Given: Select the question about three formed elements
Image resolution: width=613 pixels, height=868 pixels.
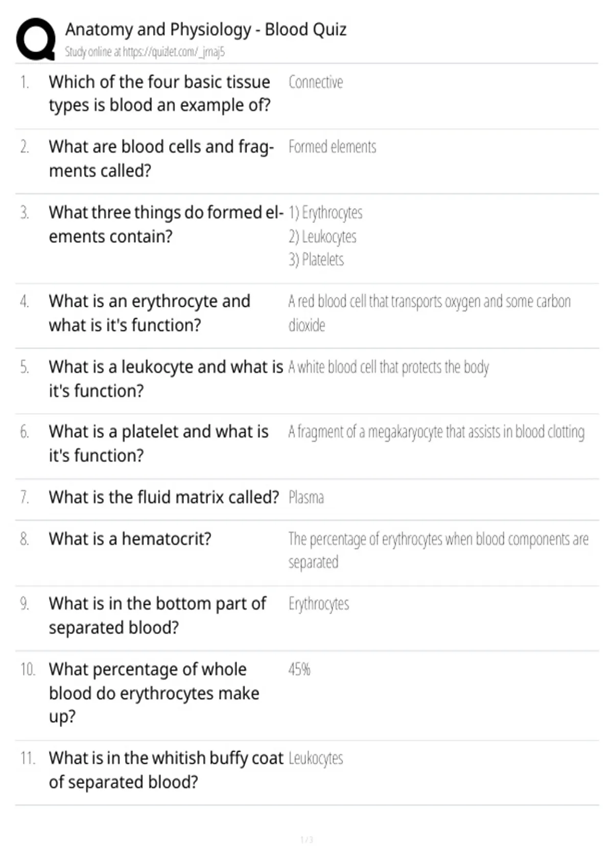Looking at the screenshot, I should click(x=166, y=224).
